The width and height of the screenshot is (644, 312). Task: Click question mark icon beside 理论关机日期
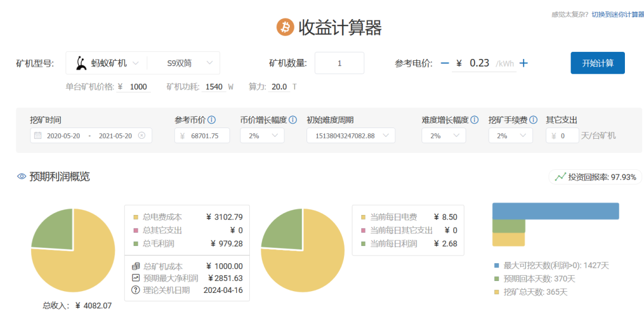coord(135,290)
